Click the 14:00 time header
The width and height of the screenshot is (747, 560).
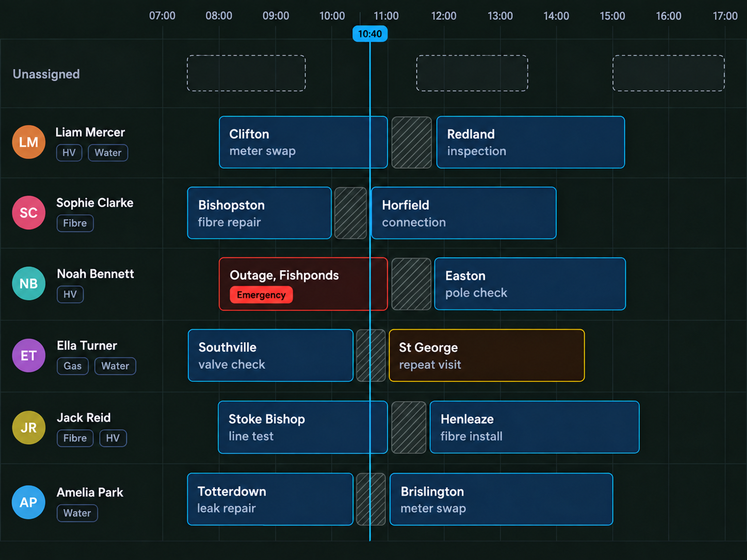(556, 16)
